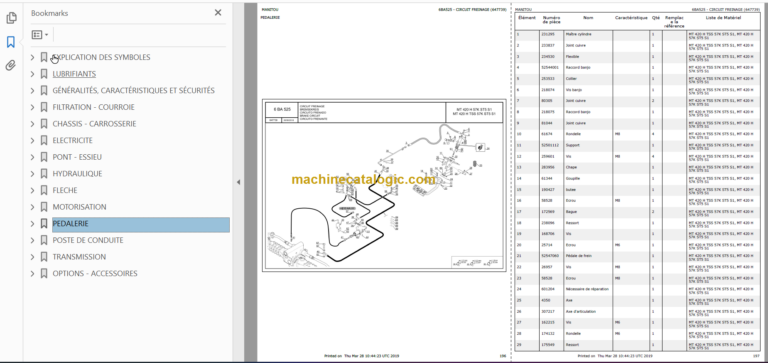This screenshot has width=768, height=363.
Task: Click bookmark icon beside FILTRATION - COURROIE
Action: coord(44,107)
